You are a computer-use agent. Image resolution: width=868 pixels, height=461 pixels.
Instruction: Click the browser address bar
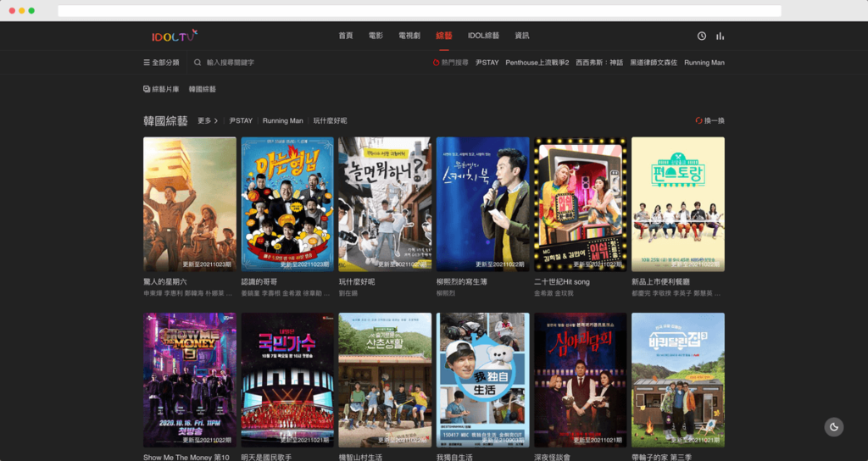(x=420, y=10)
